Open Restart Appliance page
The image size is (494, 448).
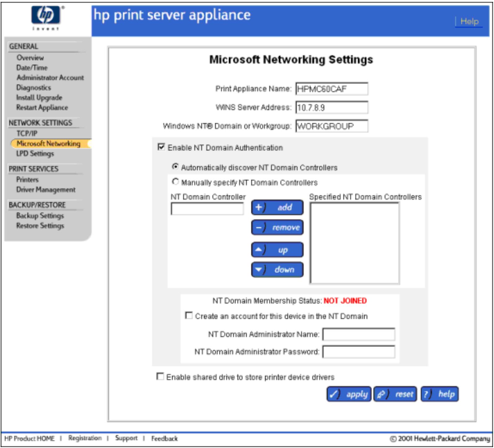(42, 108)
